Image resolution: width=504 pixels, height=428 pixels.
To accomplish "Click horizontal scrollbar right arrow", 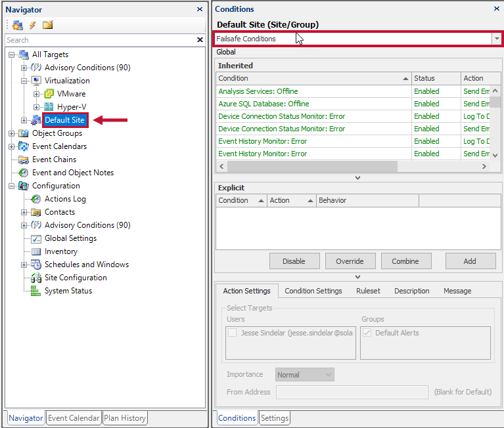I will (x=484, y=166).
